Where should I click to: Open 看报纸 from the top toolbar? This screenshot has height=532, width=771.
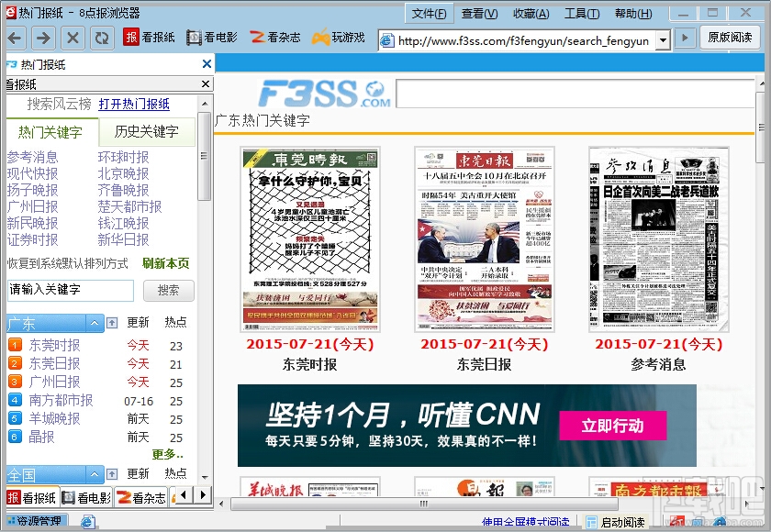(149, 38)
